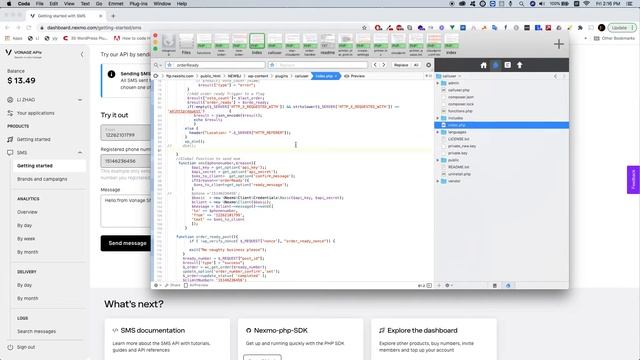640x360 pixels.
Task: Open Explore the dashboard card
Action: [434, 340]
